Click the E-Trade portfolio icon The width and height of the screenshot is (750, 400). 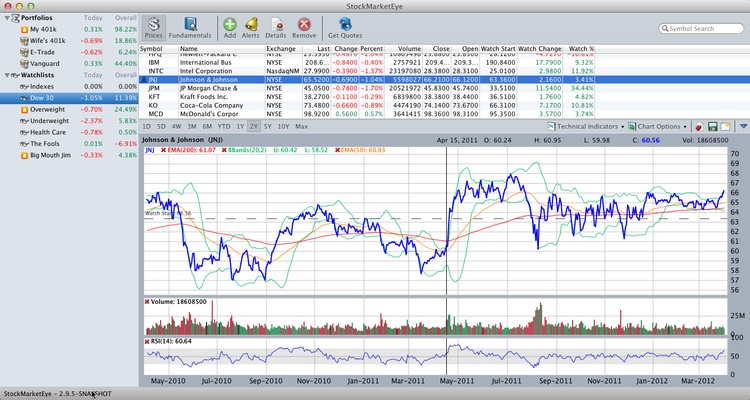point(24,52)
